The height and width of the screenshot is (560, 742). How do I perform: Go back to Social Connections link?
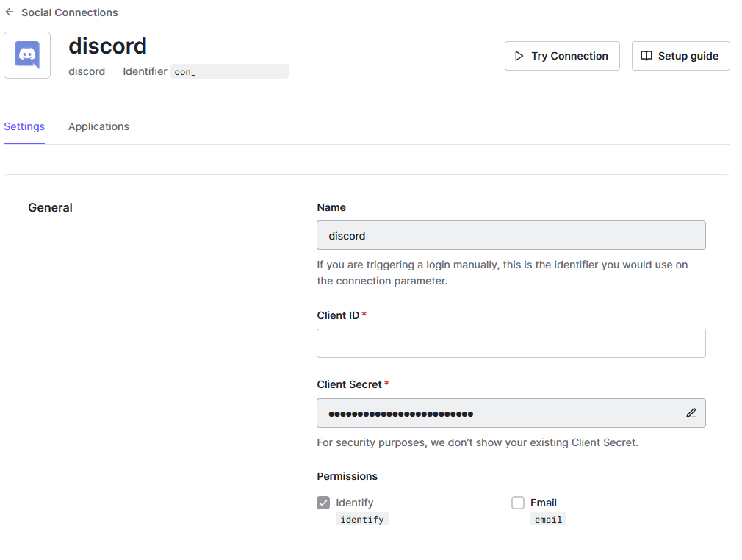point(69,12)
